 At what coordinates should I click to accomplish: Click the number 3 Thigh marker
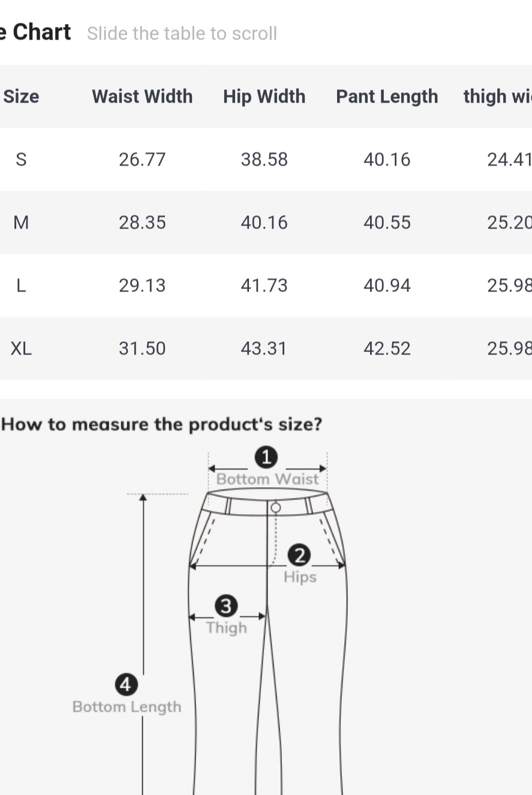pyautogui.click(x=226, y=606)
